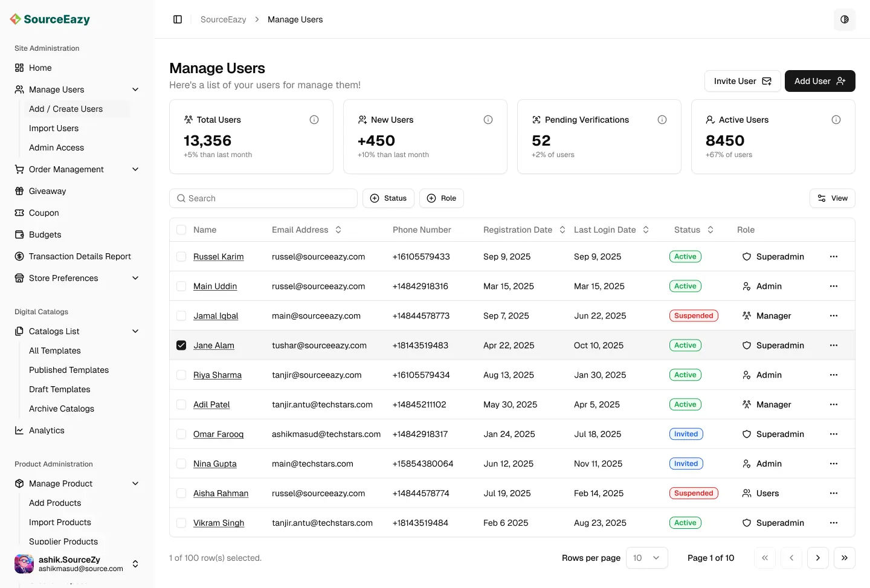Open row actions for Russel Karim

click(834, 257)
